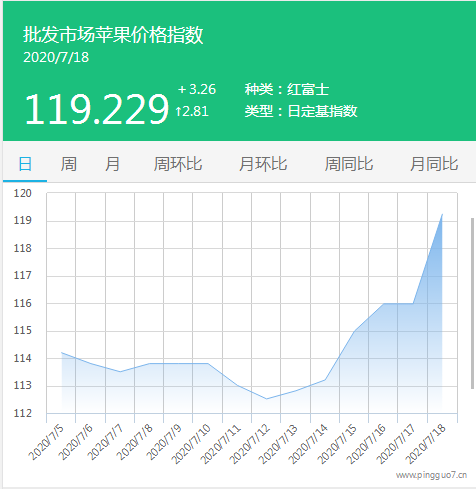Open the 周同比 tab
The height and width of the screenshot is (489, 476).
[x=349, y=164]
